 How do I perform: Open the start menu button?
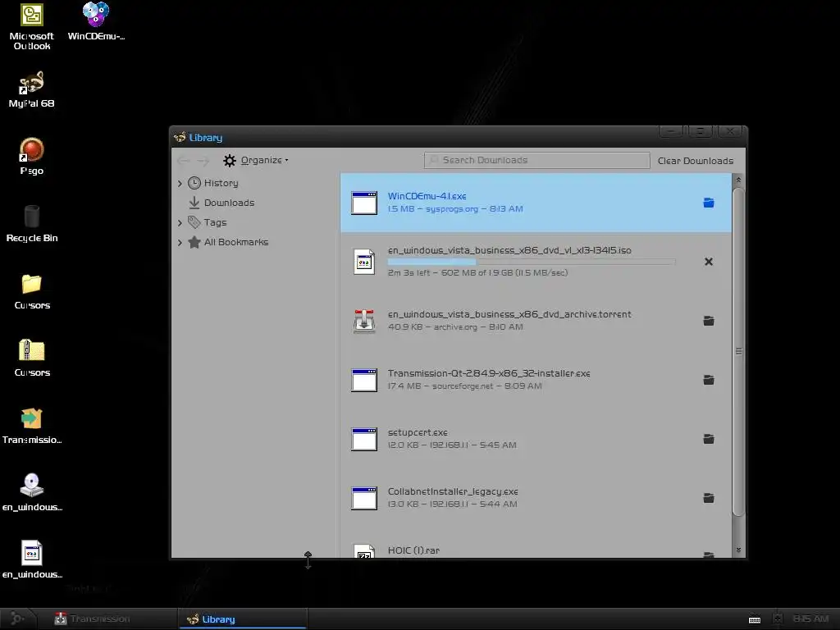pos(17,619)
